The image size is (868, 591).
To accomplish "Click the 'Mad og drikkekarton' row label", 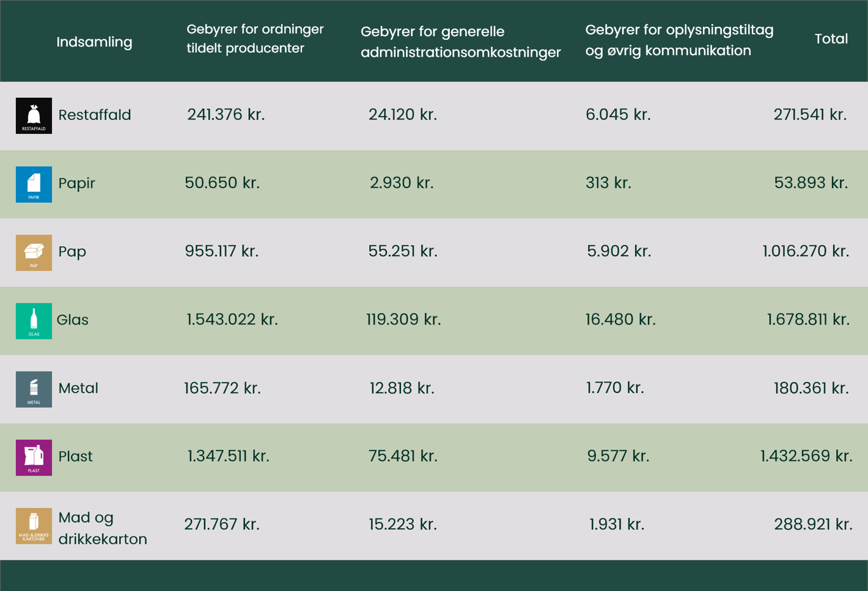I will tap(103, 528).
